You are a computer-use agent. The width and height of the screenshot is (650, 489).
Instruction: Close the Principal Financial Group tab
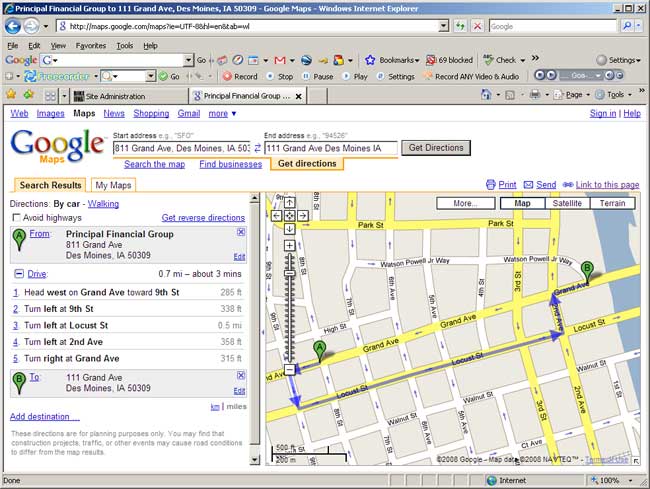(x=298, y=96)
